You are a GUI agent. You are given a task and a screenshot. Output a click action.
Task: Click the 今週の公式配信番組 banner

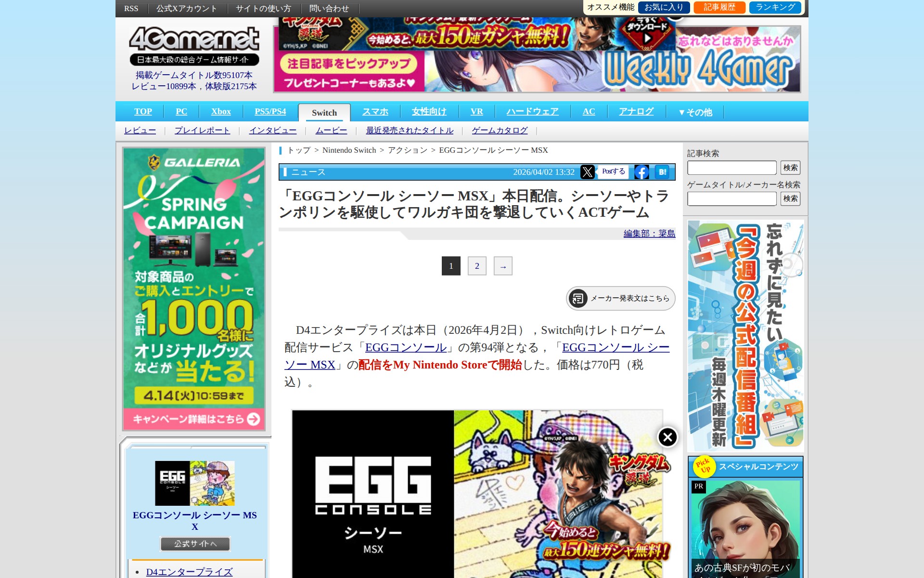[745, 336]
